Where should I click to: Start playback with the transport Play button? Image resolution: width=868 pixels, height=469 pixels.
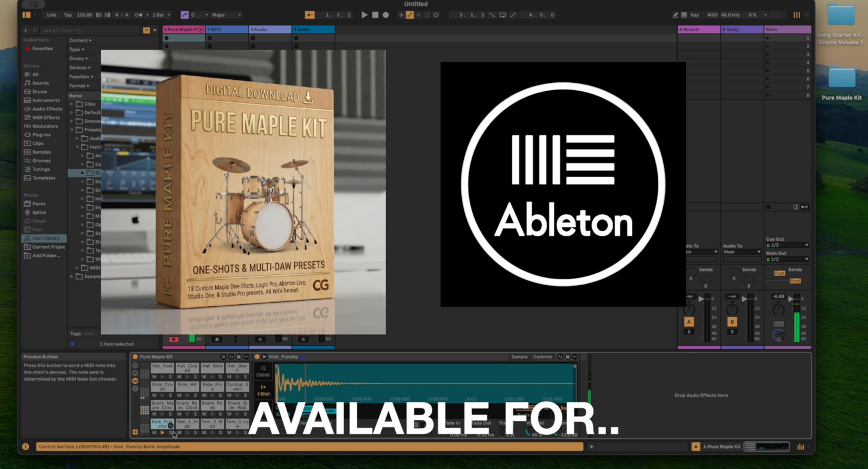364,15
